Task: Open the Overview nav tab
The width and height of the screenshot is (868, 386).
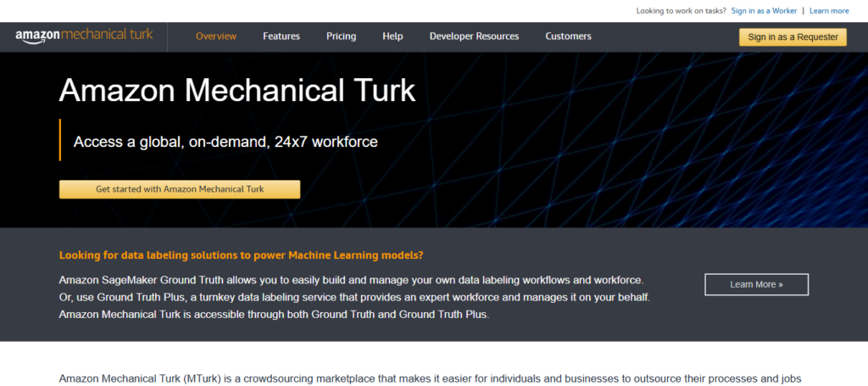Action: (216, 36)
